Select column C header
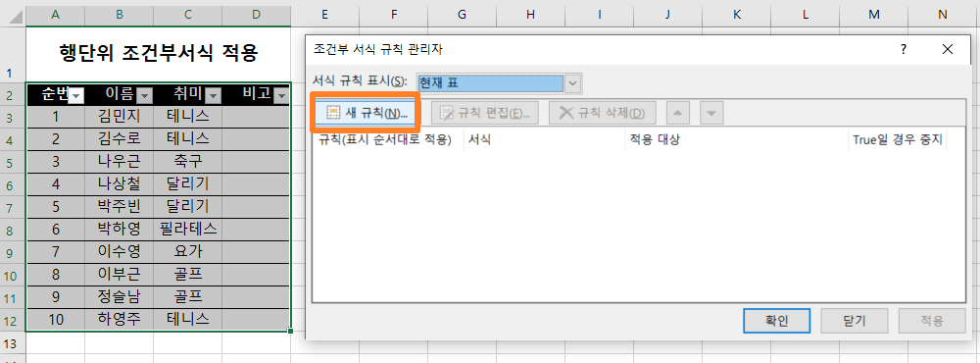 coord(187,15)
